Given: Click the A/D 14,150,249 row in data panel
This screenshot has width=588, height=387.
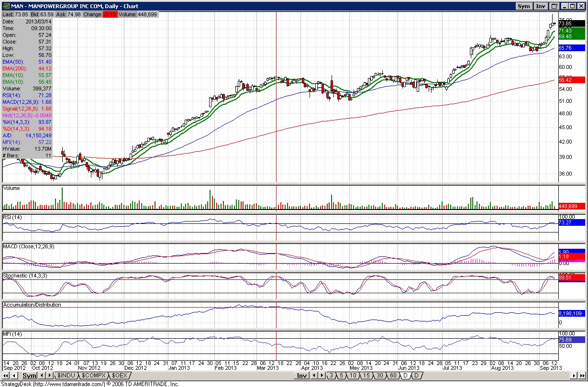Looking at the screenshot, I should (x=27, y=135).
